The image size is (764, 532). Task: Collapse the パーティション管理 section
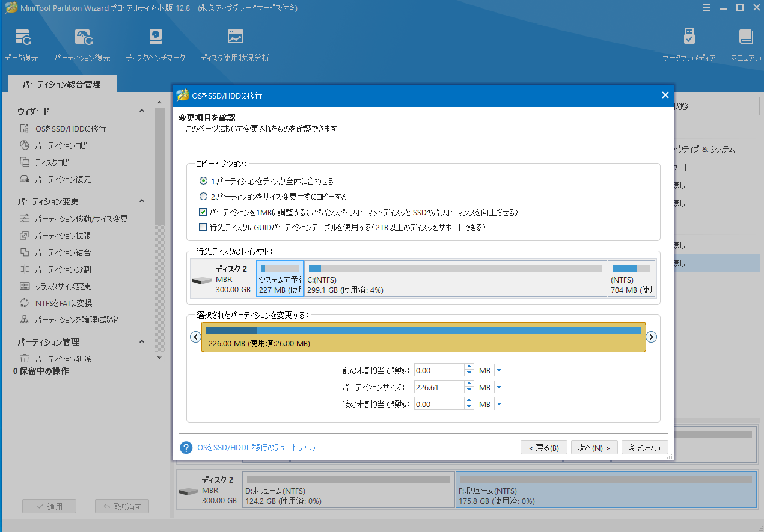142,341
